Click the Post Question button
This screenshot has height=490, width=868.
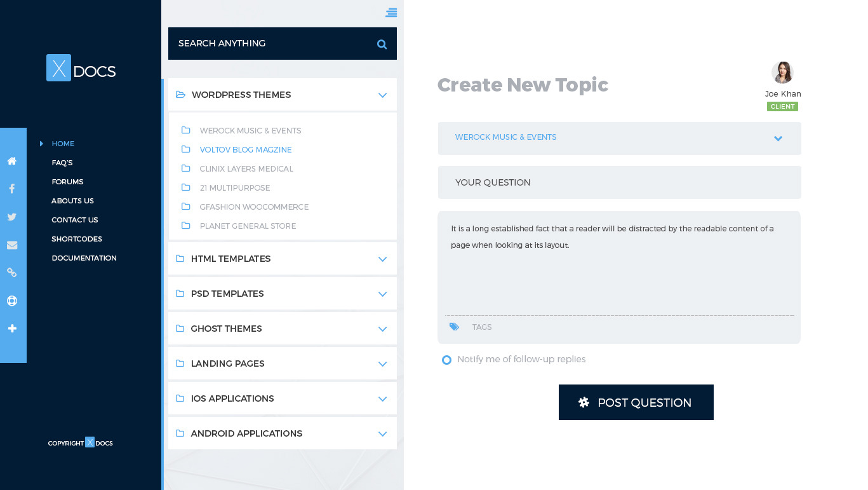636,402
